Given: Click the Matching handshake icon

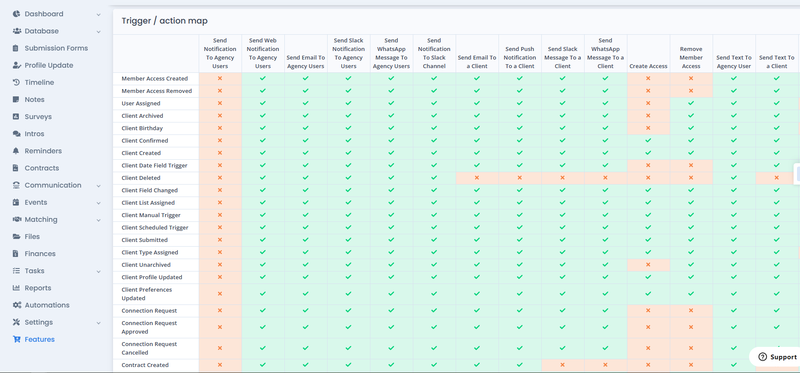Looking at the screenshot, I should [x=16, y=219].
